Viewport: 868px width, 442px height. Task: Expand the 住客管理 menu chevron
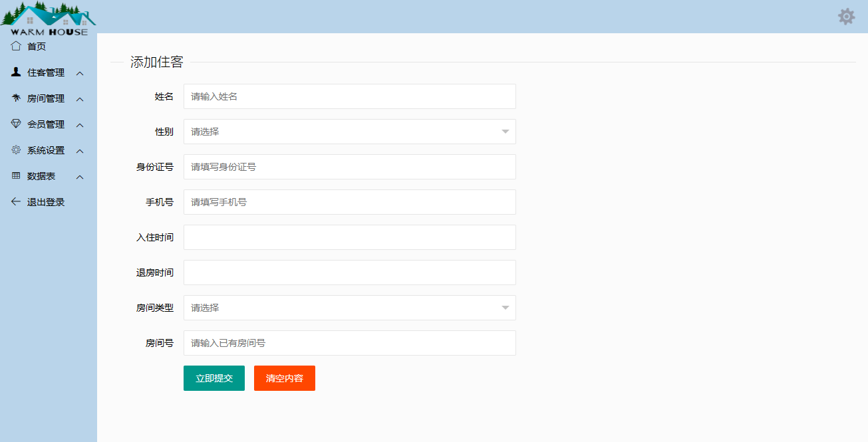point(80,73)
